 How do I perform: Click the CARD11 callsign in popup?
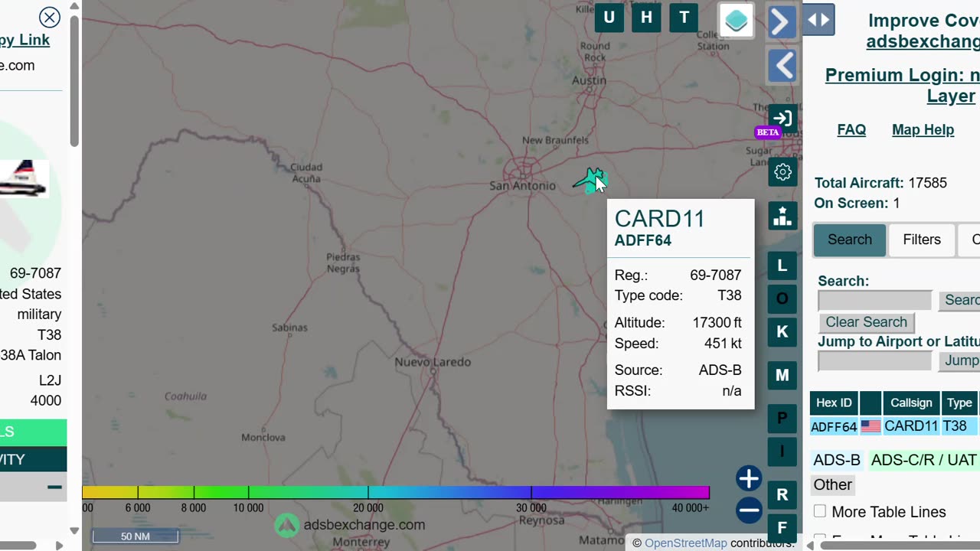tap(659, 219)
